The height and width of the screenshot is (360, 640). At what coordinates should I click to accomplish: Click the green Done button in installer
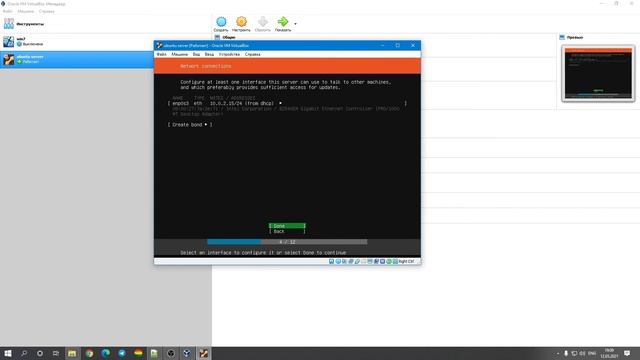287,226
